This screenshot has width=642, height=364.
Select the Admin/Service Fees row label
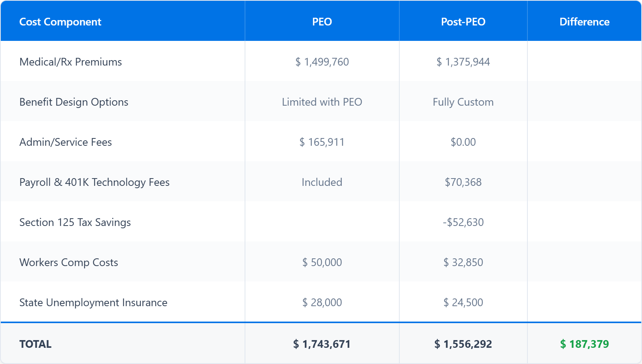pyautogui.click(x=66, y=142)
